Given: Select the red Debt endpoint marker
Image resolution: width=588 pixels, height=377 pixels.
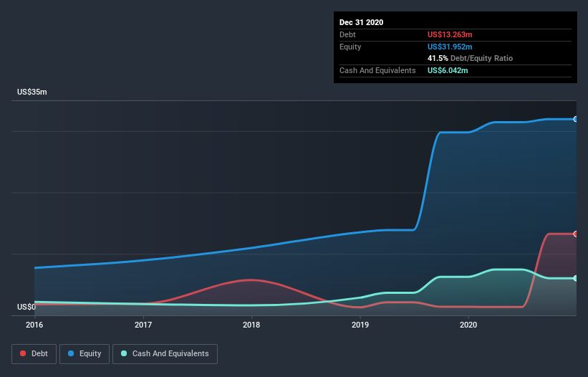Looking at the screenshot, I should (576, 234).
